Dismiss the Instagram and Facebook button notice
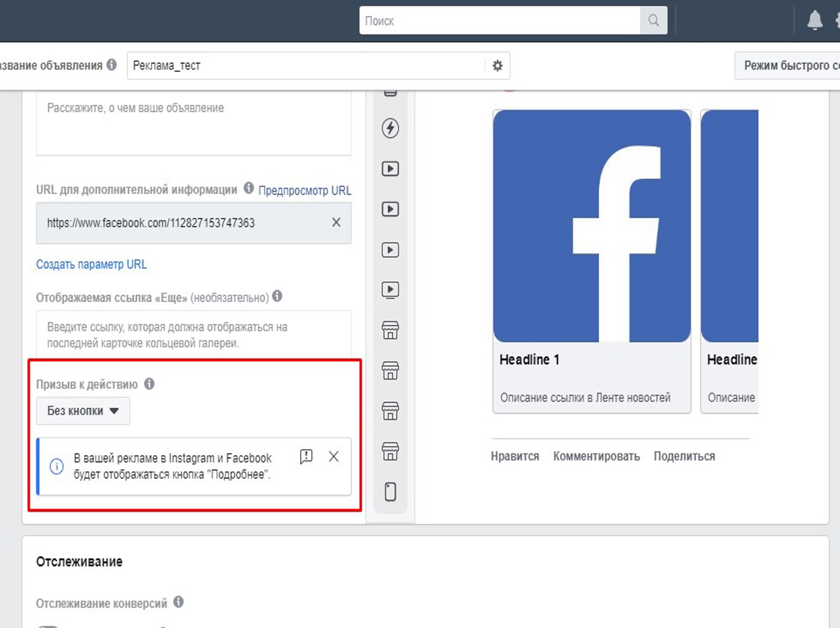 (334, 456)
